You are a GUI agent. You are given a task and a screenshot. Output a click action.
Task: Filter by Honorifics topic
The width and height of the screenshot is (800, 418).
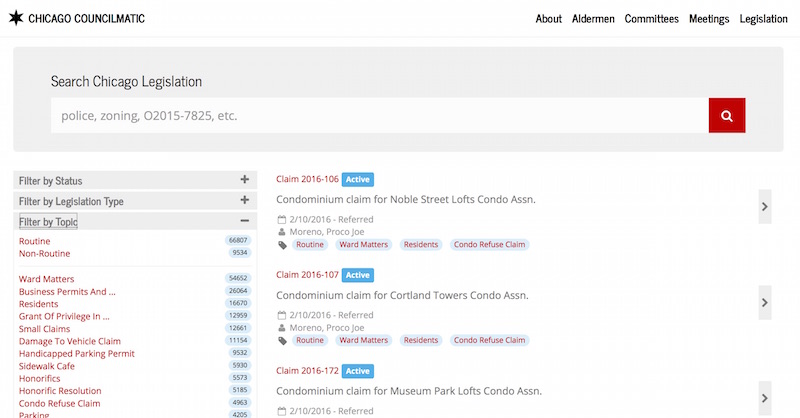(39, 378)
